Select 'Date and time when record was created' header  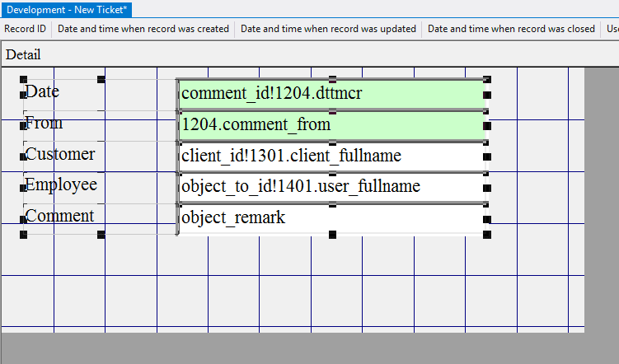point(143,29)
